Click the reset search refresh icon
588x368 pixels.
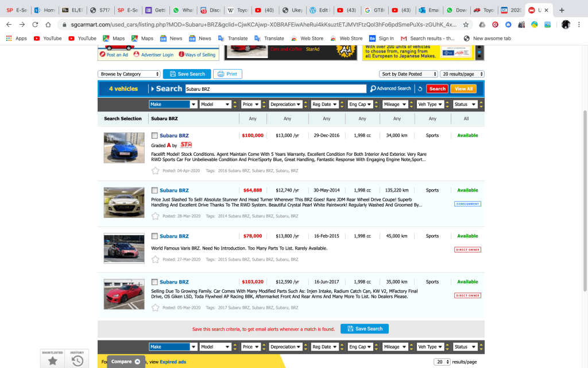click(420, 89)
